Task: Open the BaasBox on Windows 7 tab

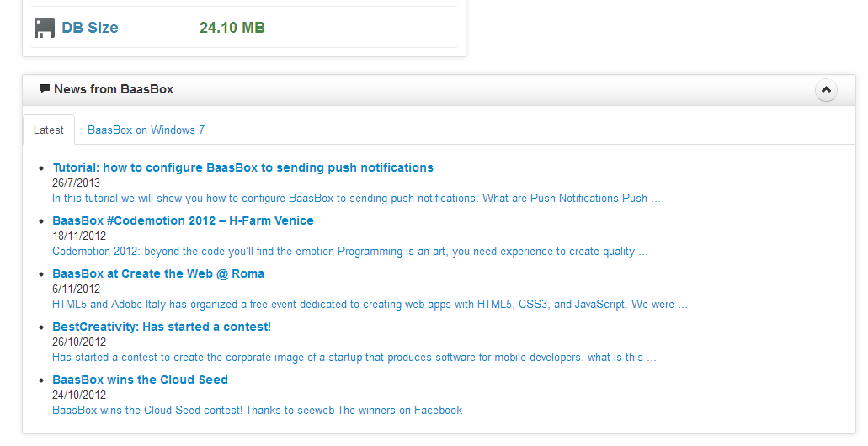Action: tap(146, 130)
